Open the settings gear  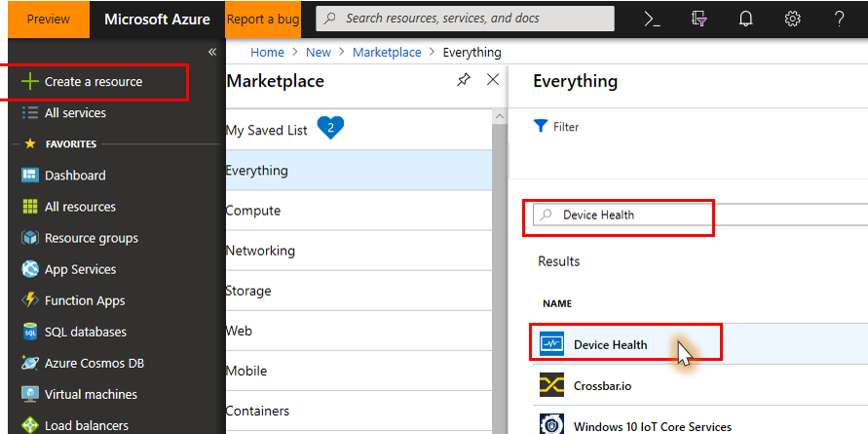click(x=793, y=19)
